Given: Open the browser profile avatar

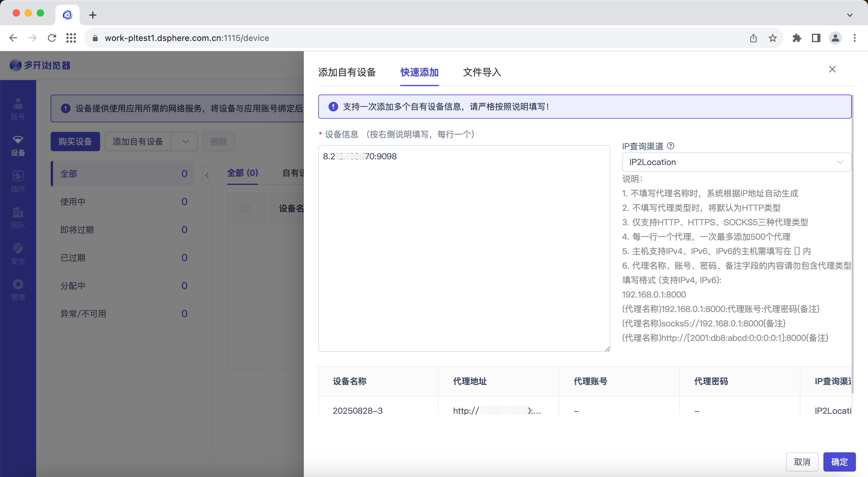Looking at the screenshot, I should point(835,38).
